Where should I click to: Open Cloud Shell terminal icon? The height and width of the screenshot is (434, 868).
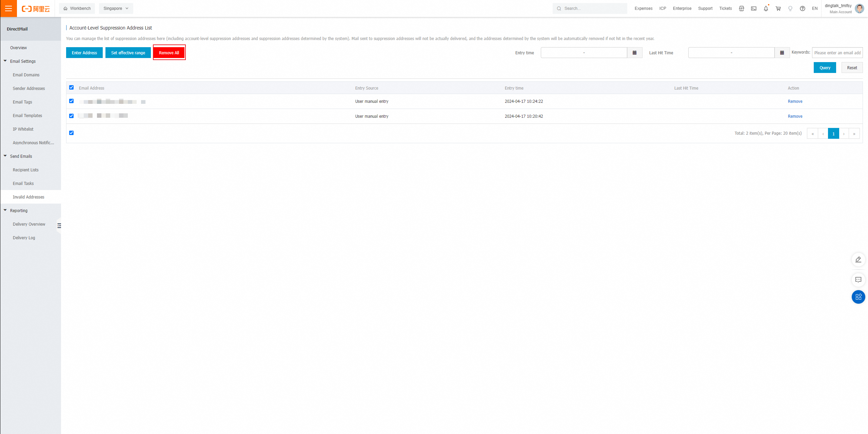click(753, 8)
